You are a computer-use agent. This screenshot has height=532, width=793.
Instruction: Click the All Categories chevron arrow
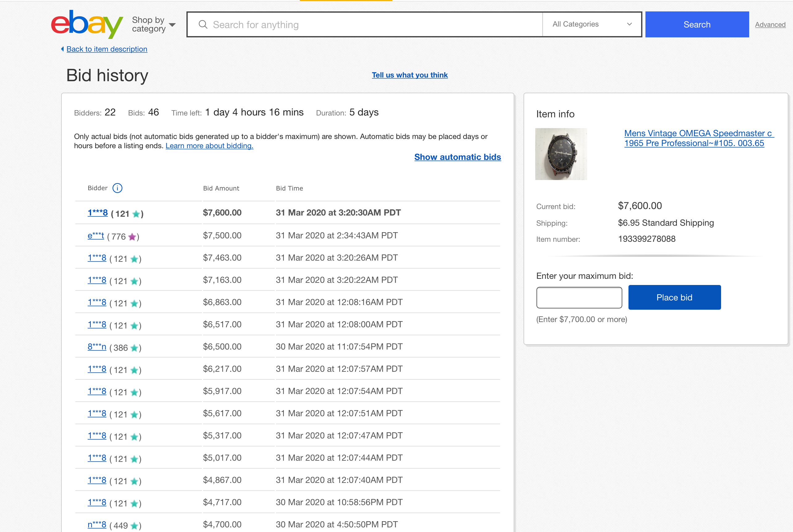coord(629,24)
